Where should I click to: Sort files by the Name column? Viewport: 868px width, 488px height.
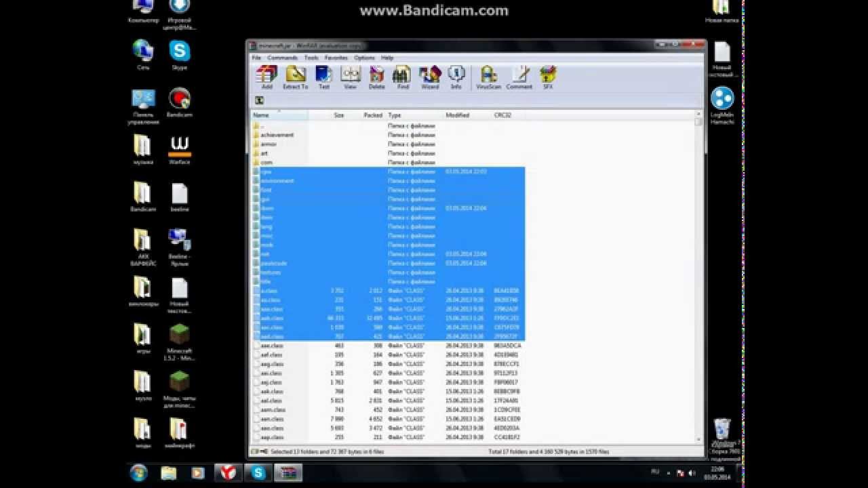(x=279, y=115)
